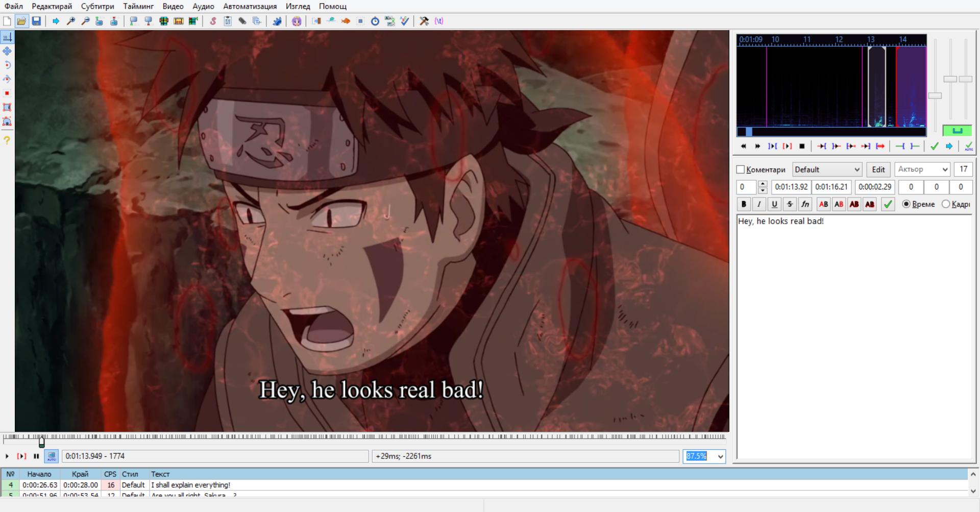Open the Styling Assistant hat icon

pos(331,21)
